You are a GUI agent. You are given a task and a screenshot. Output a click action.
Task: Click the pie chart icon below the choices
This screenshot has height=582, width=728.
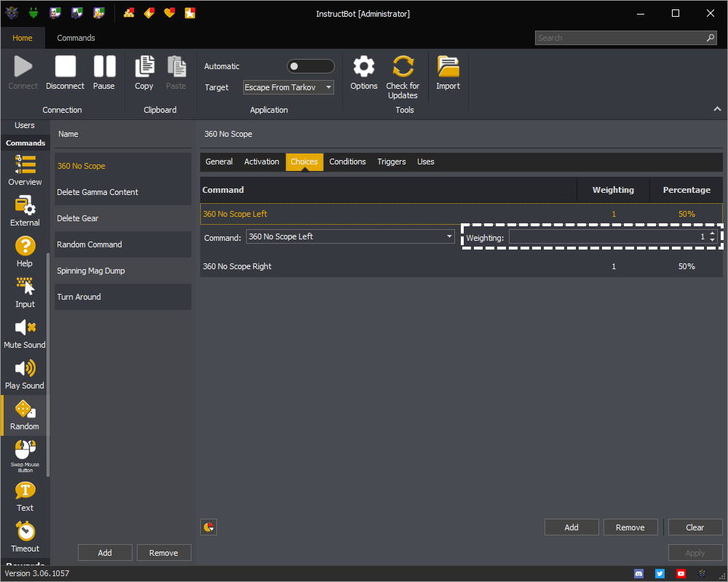pyautogui.click(x=208, y=527)
